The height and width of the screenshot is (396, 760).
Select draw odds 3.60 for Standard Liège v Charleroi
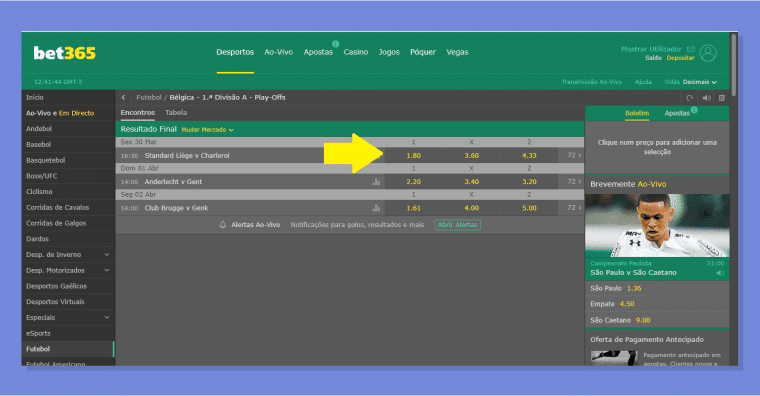[x=471, y=156]
